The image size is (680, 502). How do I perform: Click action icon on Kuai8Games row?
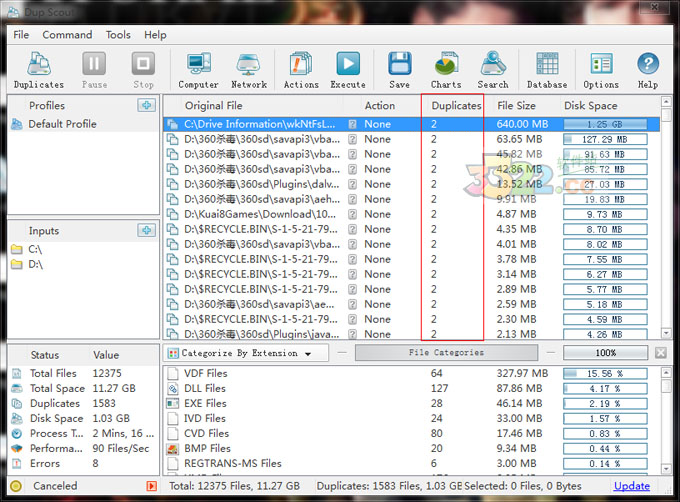tap(353, 214)
